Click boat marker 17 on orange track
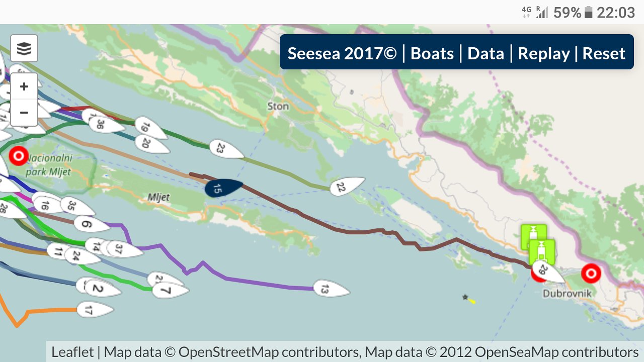Image resolution: width=644 pixels, height=362 pixels. pyautogui.click(x=94, y=310)
